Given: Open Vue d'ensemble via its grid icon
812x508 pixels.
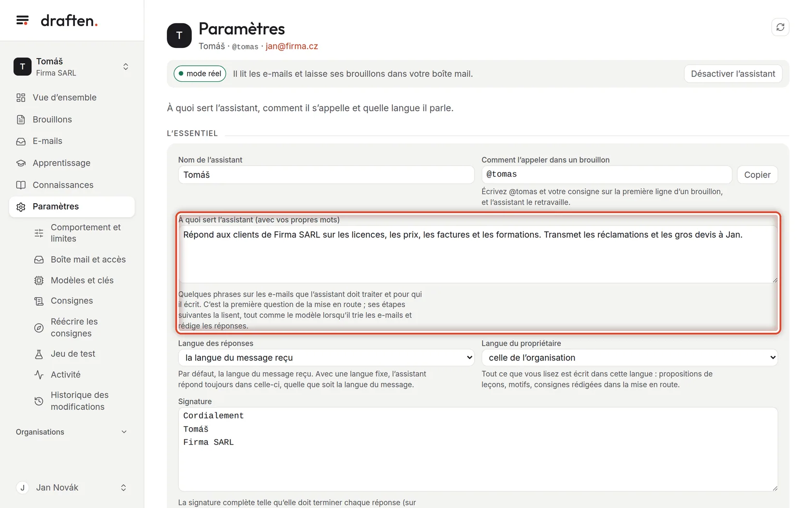Looking at the screenshot, I should pyautogui.click(x=21, y=98).
